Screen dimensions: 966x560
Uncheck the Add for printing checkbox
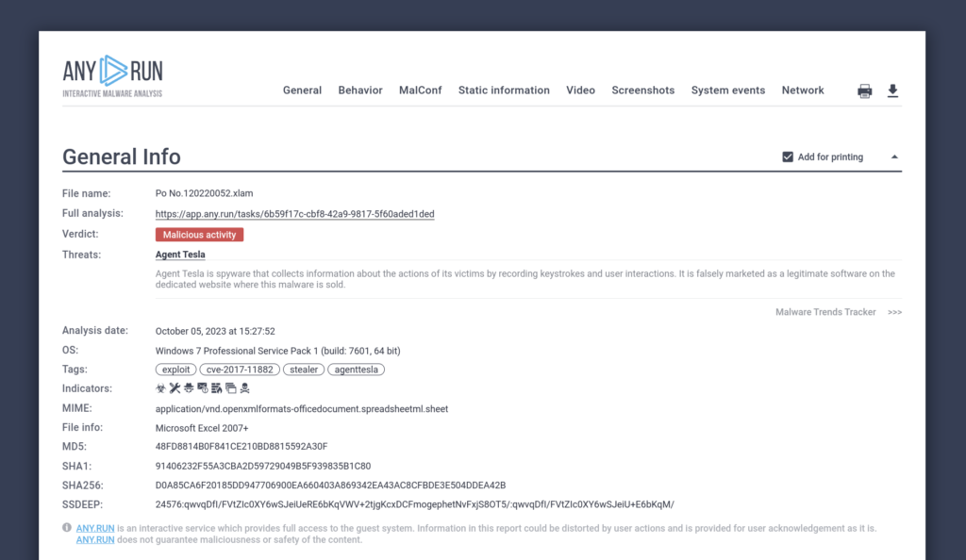(788, 156)
